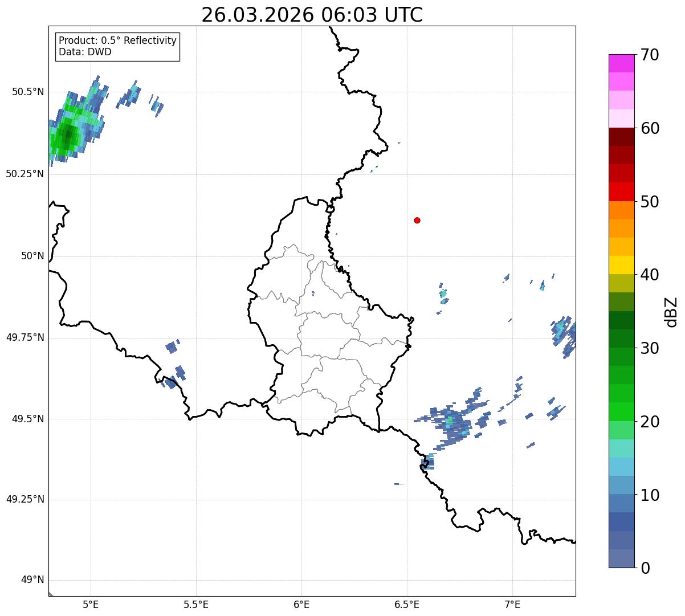Image resolution: width=685 pixels, height=616 pixels.
Task: Click the light green 20 dBZ color band
Action: tap(621, 430)
